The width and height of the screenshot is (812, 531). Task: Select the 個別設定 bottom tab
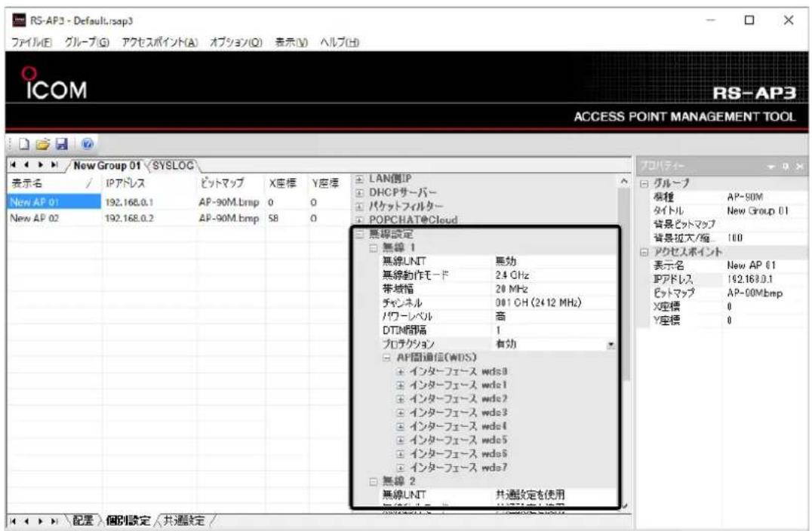pyautogui.click(x=128, y=520)
